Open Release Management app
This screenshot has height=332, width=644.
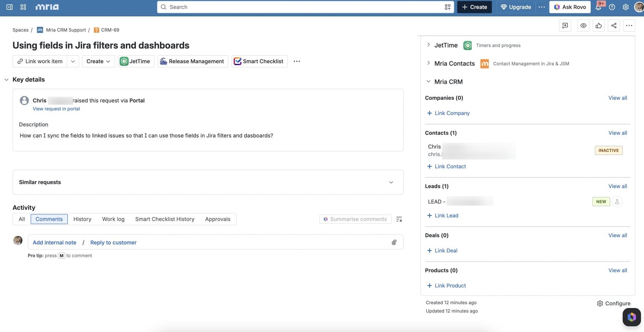point(193,61)
